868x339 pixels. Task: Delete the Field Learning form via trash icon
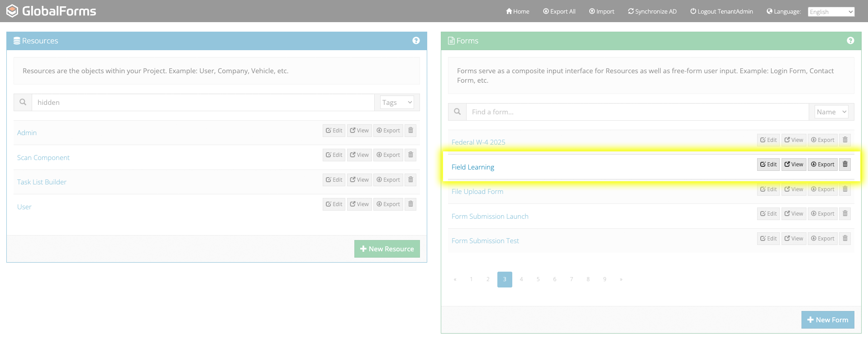pyautogui.click(x=844, y=165)
